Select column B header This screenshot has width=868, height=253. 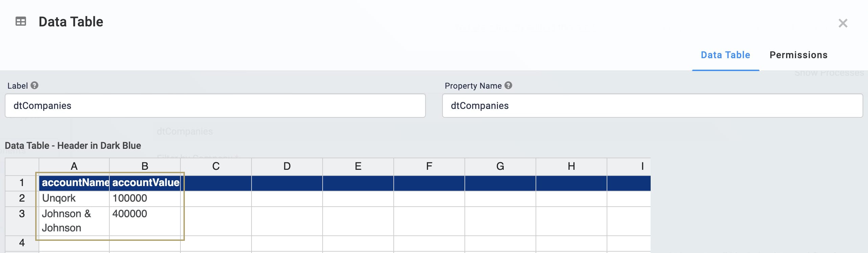(x=145, y=166)
